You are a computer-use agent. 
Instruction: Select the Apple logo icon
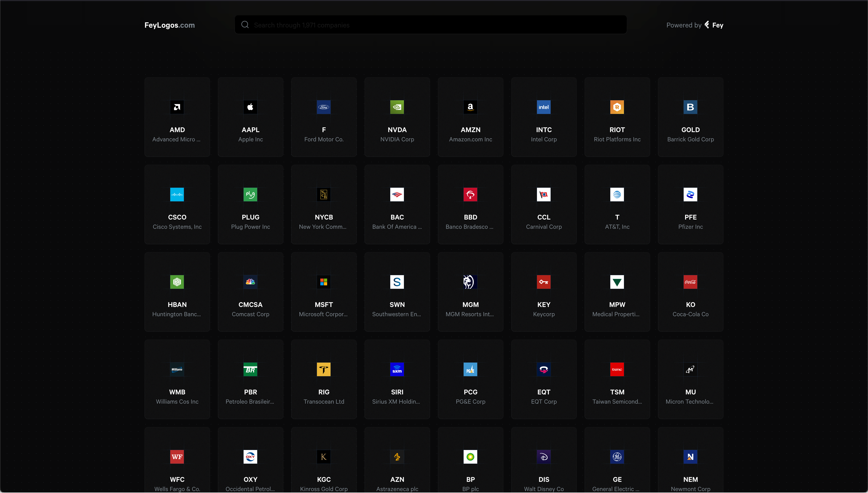tap(250, 107)
